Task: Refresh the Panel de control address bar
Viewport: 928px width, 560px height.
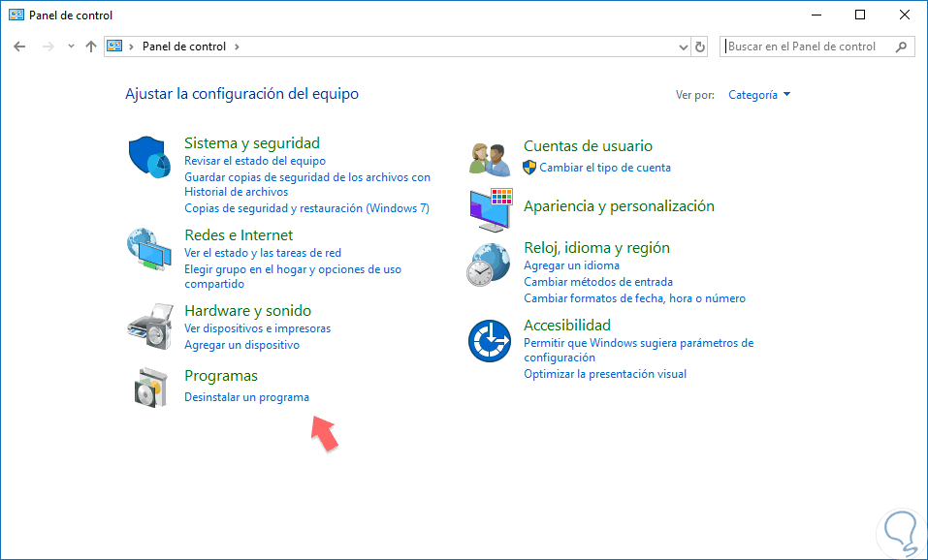Action: click(x=700, y=47)
